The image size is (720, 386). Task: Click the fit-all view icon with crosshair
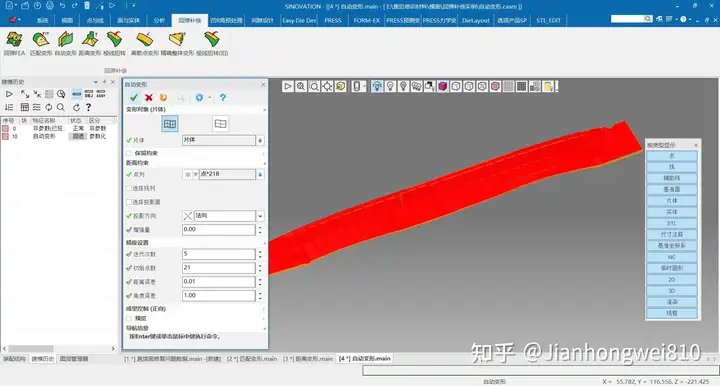[x=327, y=86]
